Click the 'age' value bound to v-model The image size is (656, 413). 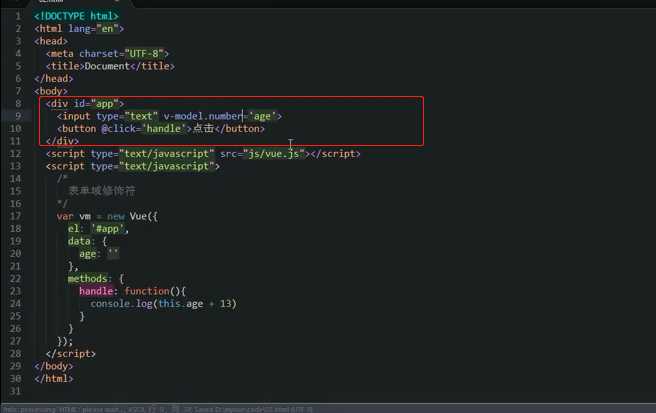pos(262,116)
